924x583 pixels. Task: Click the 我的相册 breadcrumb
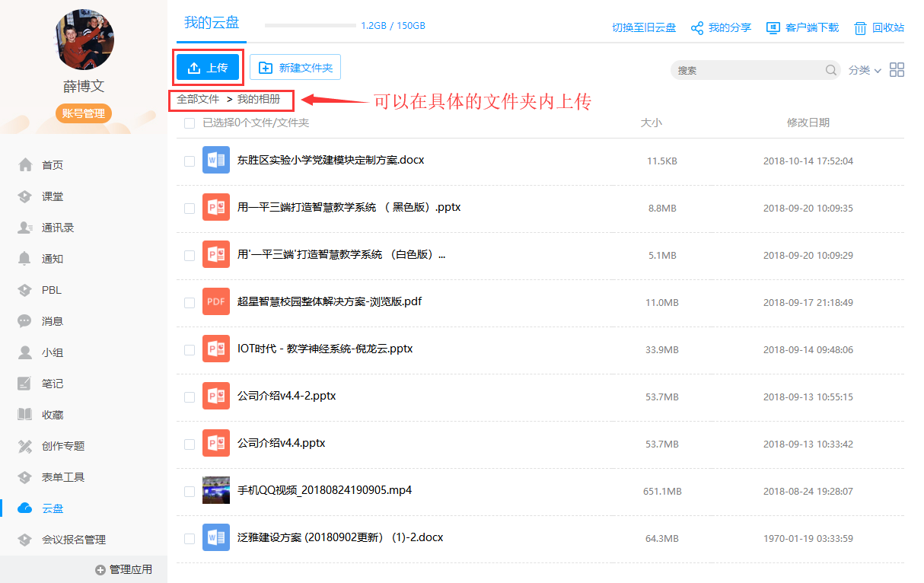pyautogui.click(x=259, y=100)
